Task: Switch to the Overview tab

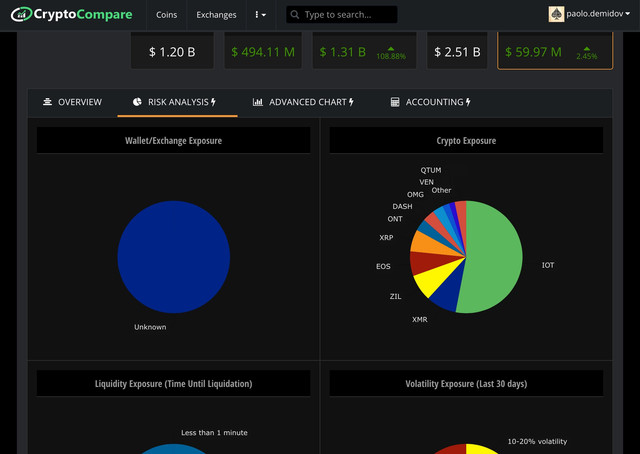Action: pyautogui.click(x=72, y=102)
